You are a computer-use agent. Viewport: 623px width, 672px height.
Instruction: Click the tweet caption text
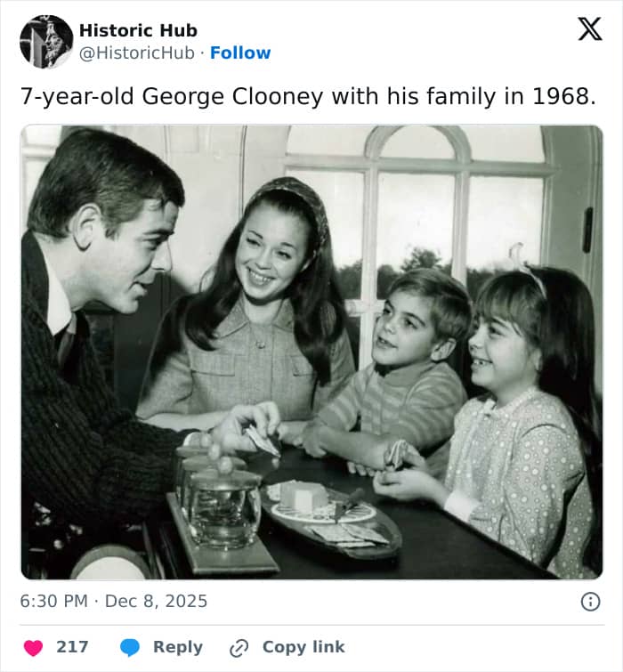coord(308,97)
